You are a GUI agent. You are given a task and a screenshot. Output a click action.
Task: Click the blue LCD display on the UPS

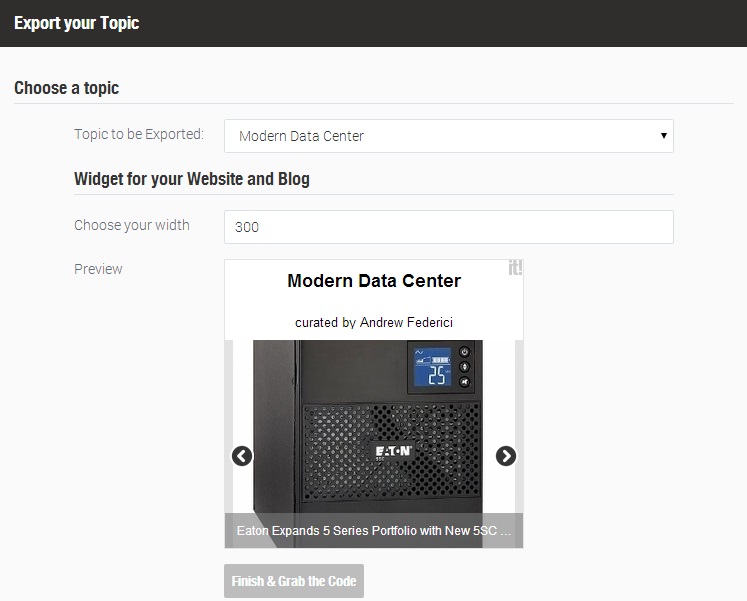point(431,367)
